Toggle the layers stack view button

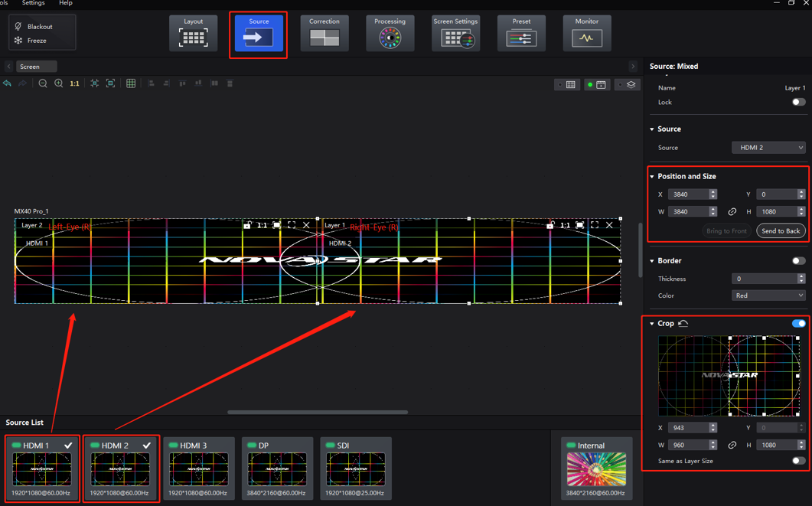point(627,84)
